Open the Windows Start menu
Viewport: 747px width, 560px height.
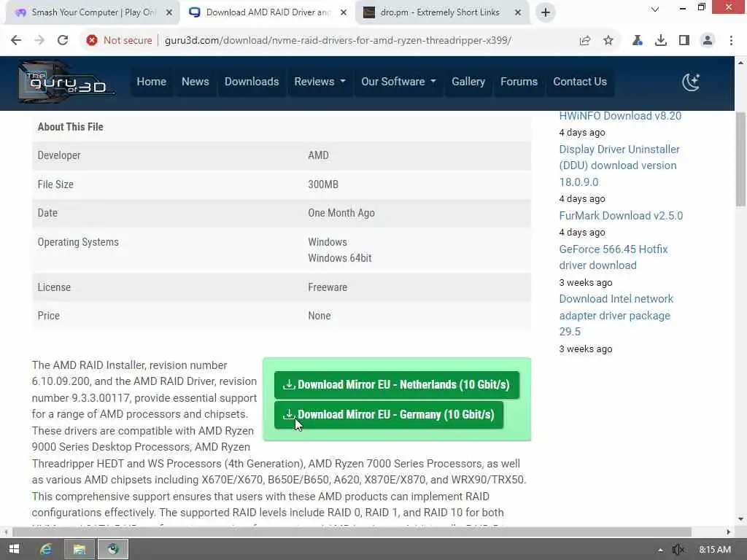pyautogui.click(x=15, y=550)
